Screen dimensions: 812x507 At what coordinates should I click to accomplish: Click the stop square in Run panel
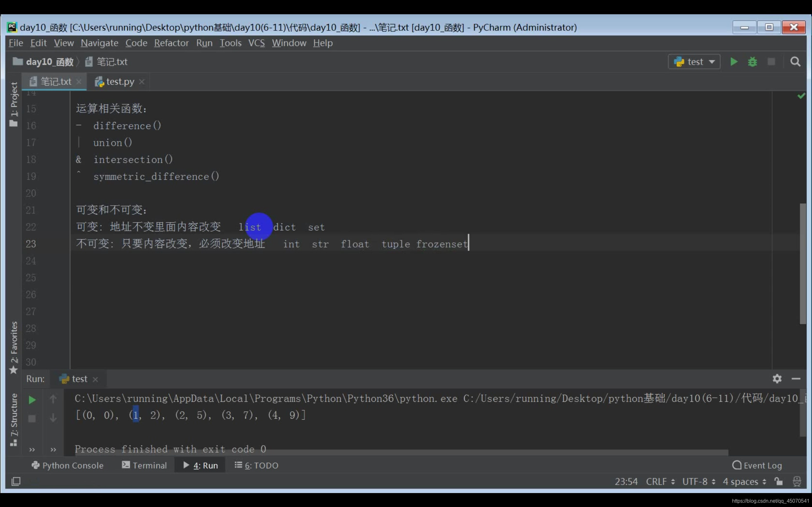tap(32, 419)
